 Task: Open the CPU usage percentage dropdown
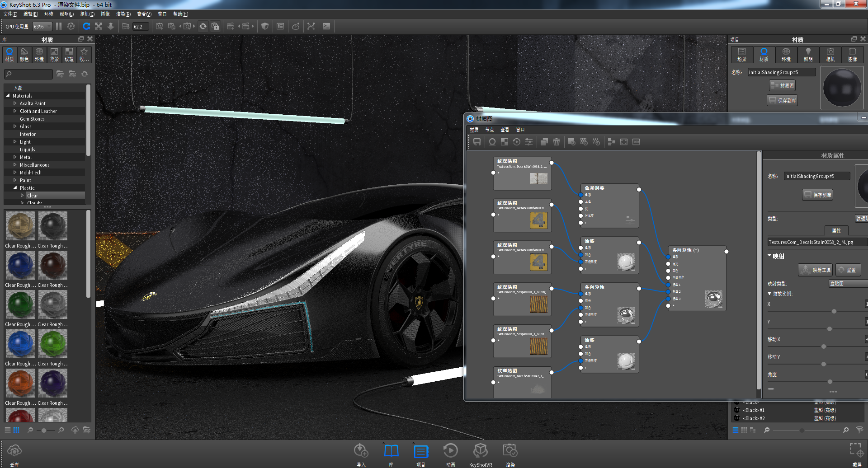pos(42,26)
